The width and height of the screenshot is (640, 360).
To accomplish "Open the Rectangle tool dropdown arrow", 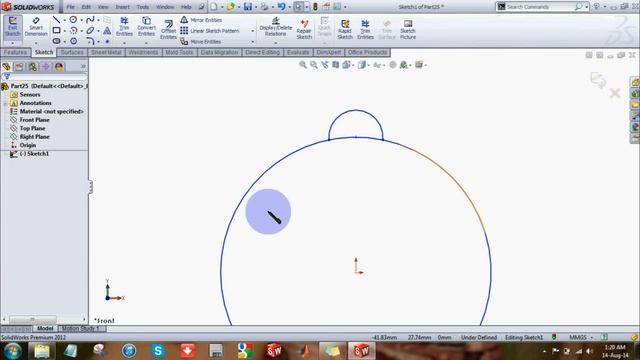I will pyautogui.click(x=64, y=31).
